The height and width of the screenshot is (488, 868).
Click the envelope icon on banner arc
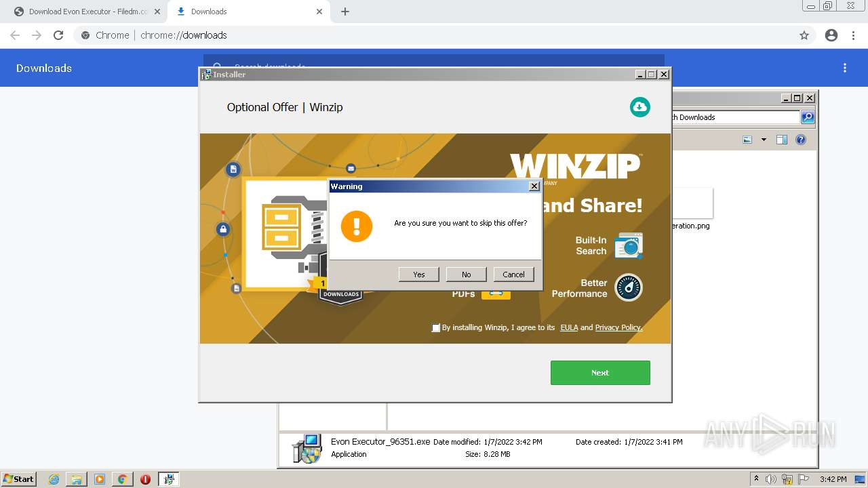[x=351, y=168]
